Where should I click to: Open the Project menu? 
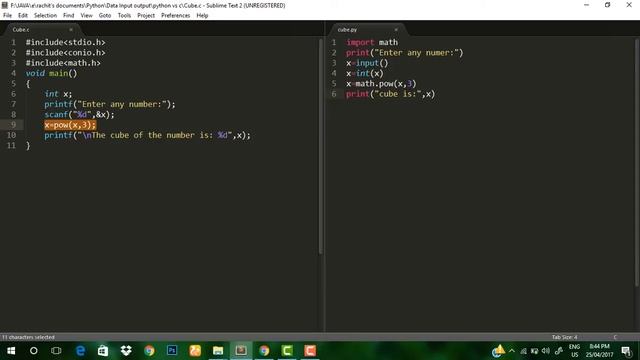click(146, 16)
